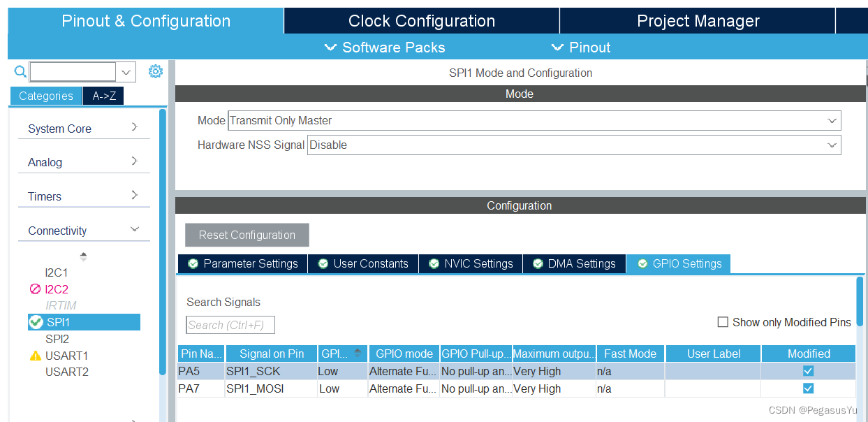Click the I2C2 disabled pink icon
Image resolution: width=868 pixels, height=422 pixels.
[x=36, y=289]
